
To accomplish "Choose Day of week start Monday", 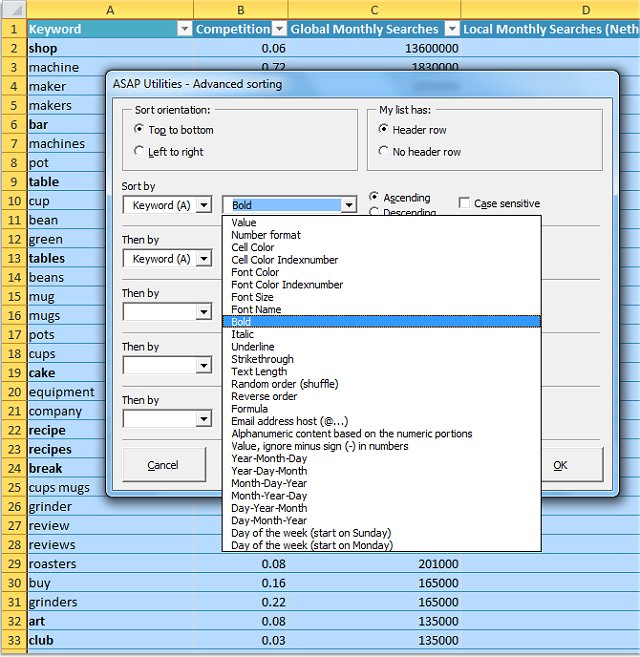I will click(x=381, y=545).
